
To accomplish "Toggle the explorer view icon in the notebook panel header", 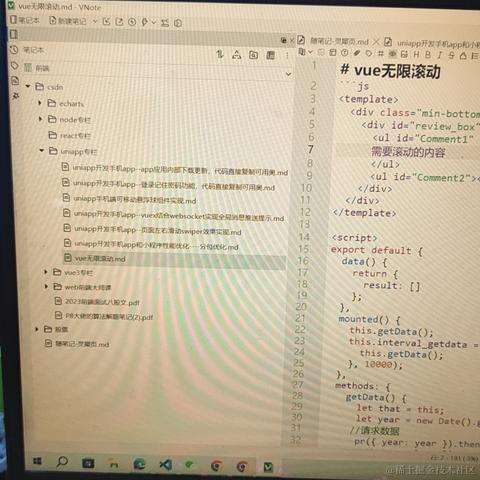I will pos(270,55).
